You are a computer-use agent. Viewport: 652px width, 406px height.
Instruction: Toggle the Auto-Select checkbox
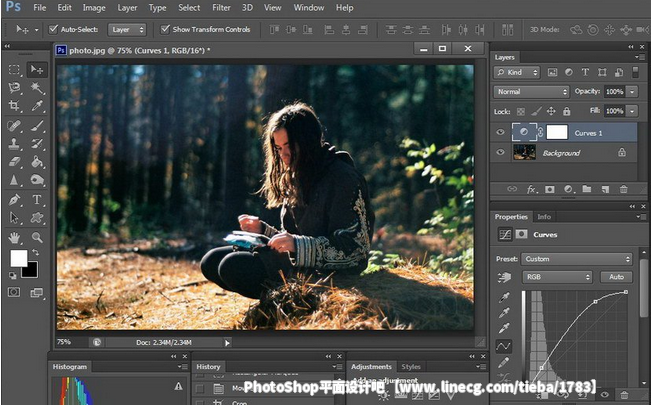[x=53, y=29]
